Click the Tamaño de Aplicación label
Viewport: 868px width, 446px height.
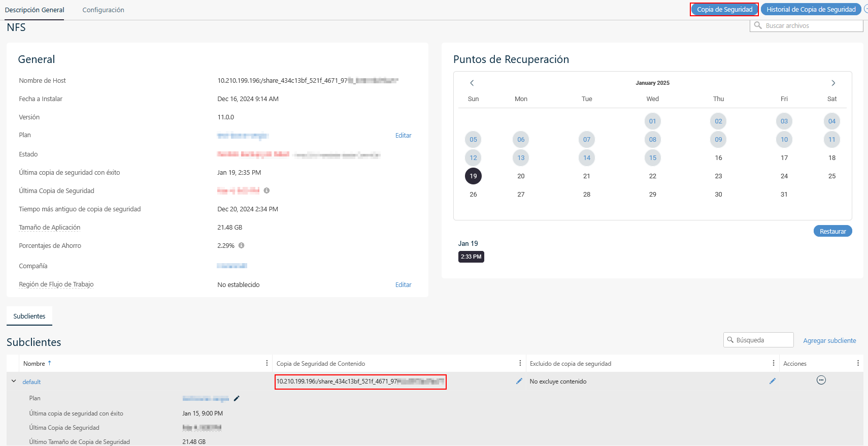tap(50, 227)
